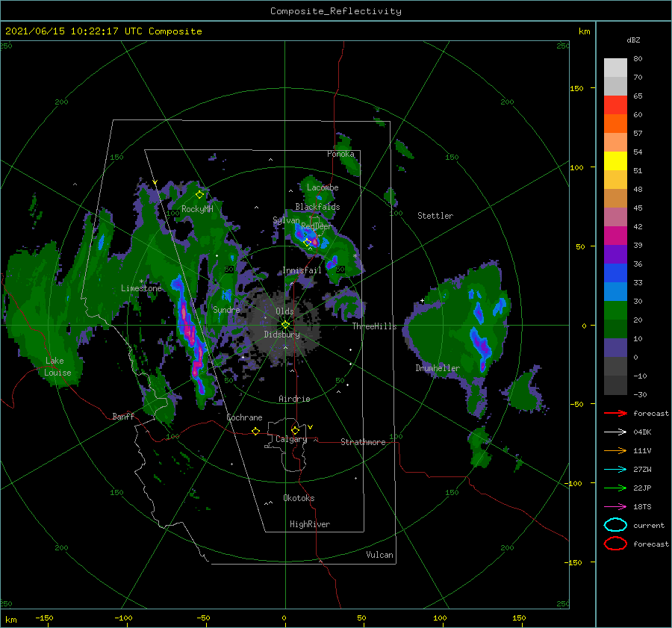Click the Sundre label

(226, 309)
